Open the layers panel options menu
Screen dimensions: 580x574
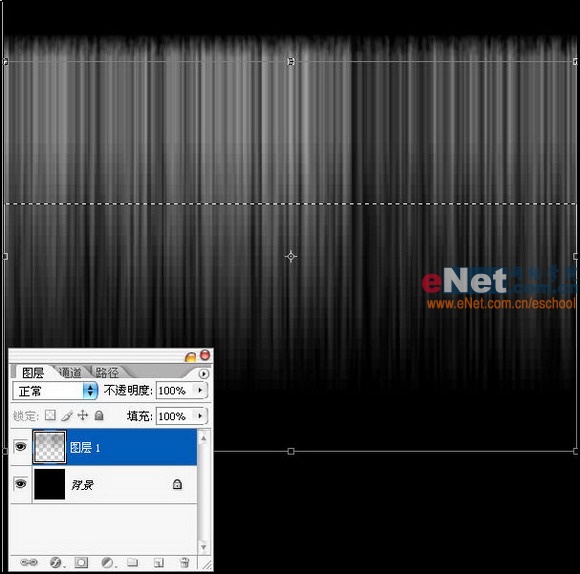click(203, 374)
